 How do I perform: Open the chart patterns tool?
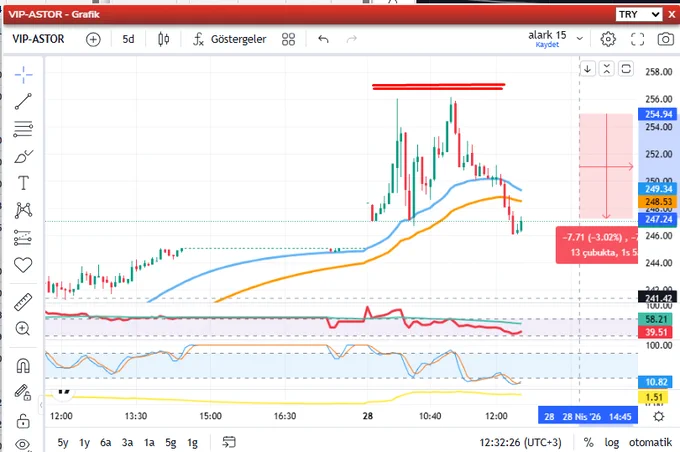23,210
